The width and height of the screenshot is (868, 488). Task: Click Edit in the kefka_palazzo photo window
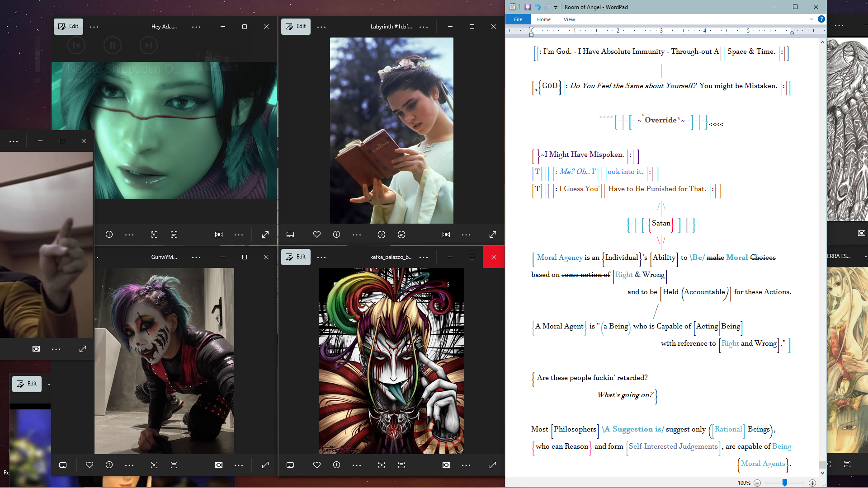point(296,257)
